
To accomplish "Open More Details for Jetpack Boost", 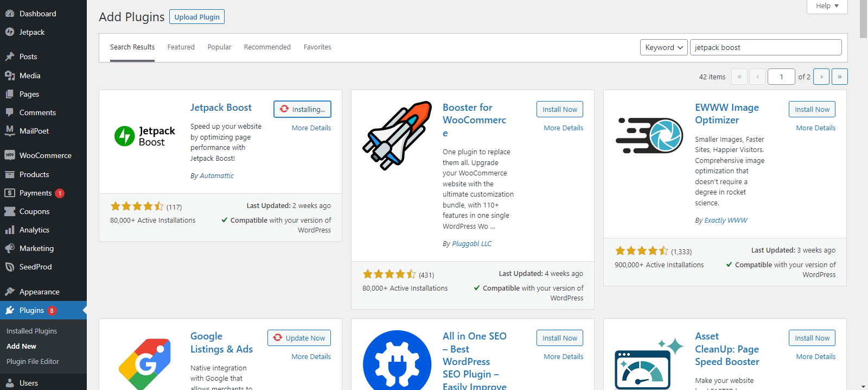I will click(311, 128).
